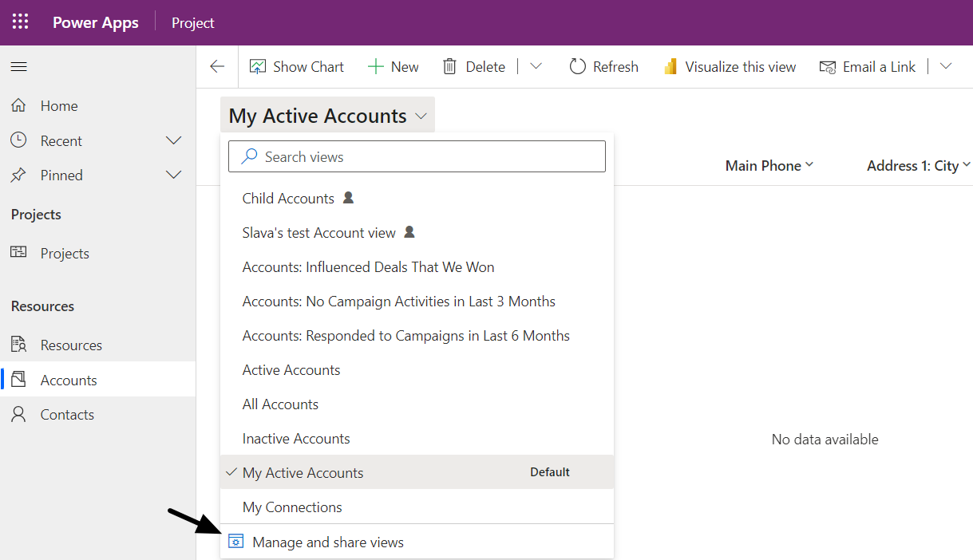Open the Delete split-button dropdown arrow
The width and height of the screenshot is (973, 560).
click(536, 67)
